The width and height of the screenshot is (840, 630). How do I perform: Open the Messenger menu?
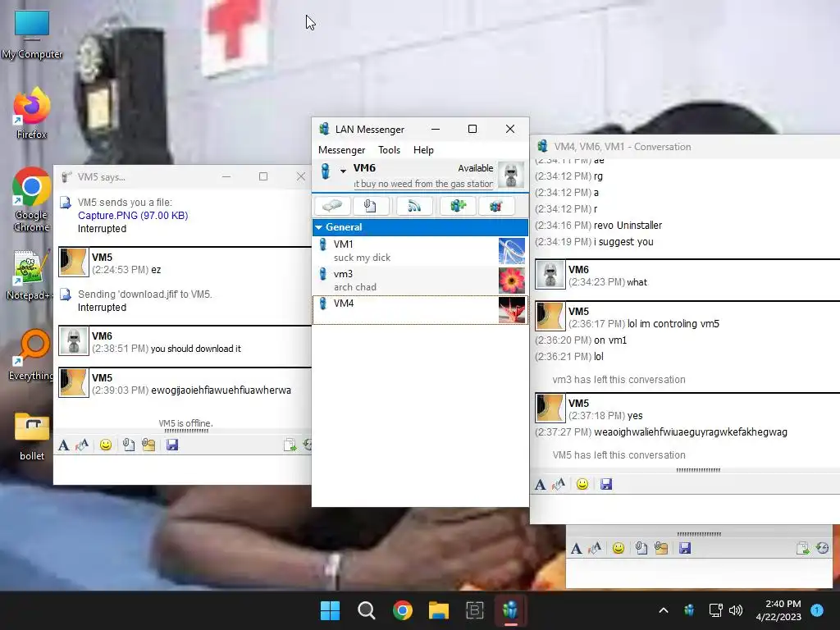click(x=341, y=150)
